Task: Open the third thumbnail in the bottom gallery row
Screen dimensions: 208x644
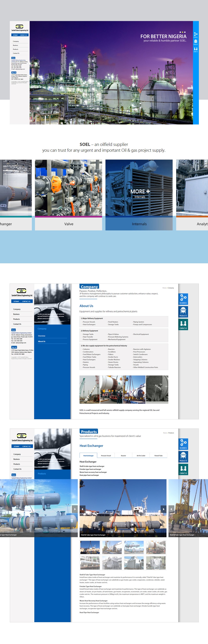Action: [134, 563]
